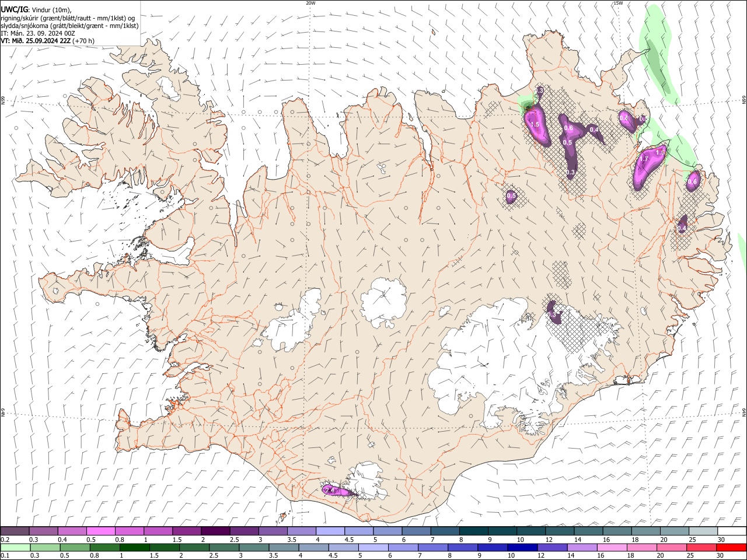Image resolution: width=747 pixels, height=560 pixels.
Task: Click the lone 0.5 snowfall patch in the interior
Action: click(x=511, y=196)
